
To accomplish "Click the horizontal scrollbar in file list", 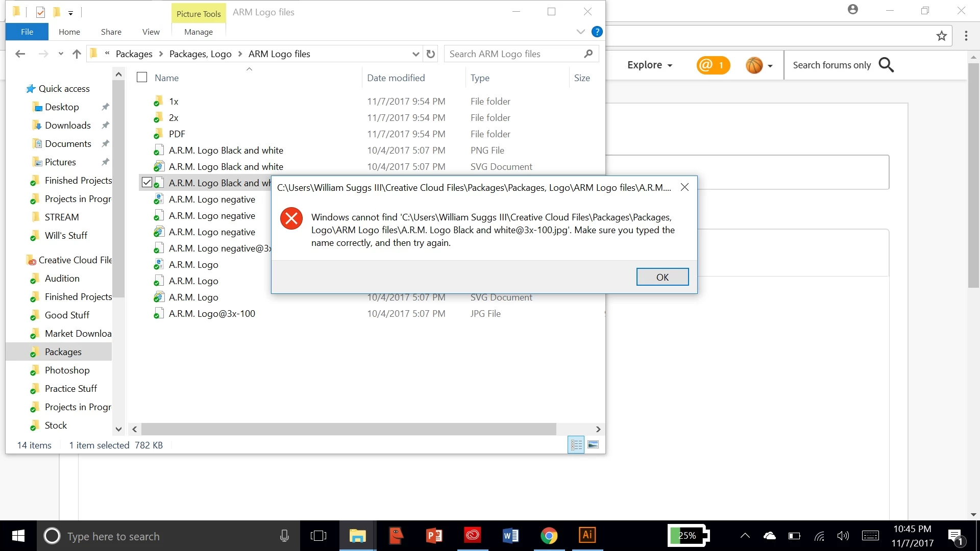I will point(349,429).
